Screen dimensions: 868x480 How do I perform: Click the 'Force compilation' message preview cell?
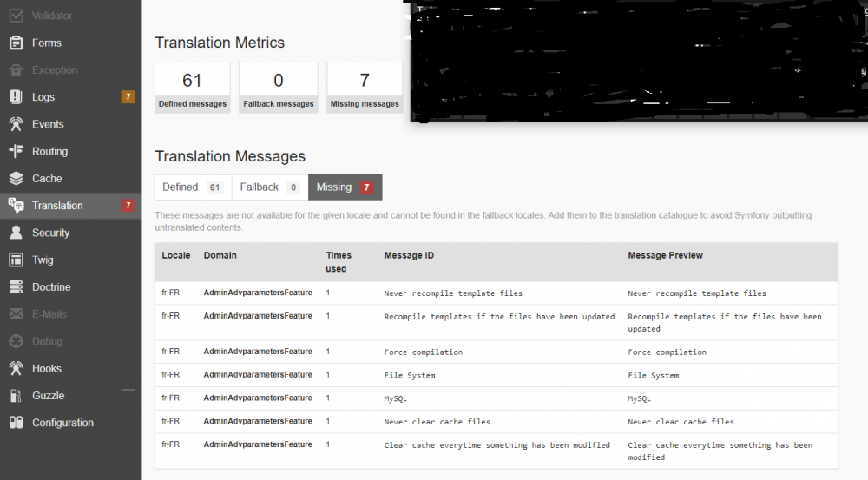coord(667,352)
